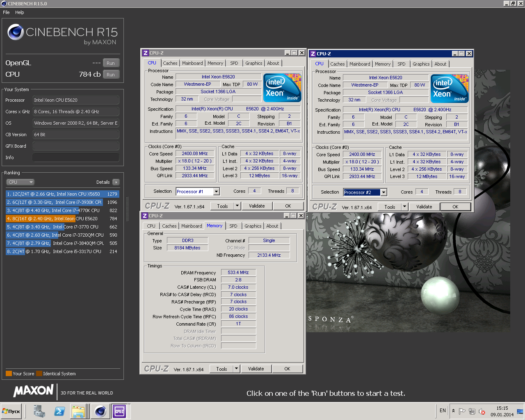Click Tools button in Processor #1 window
Screen dimensions: 525x420
point(222,206)
